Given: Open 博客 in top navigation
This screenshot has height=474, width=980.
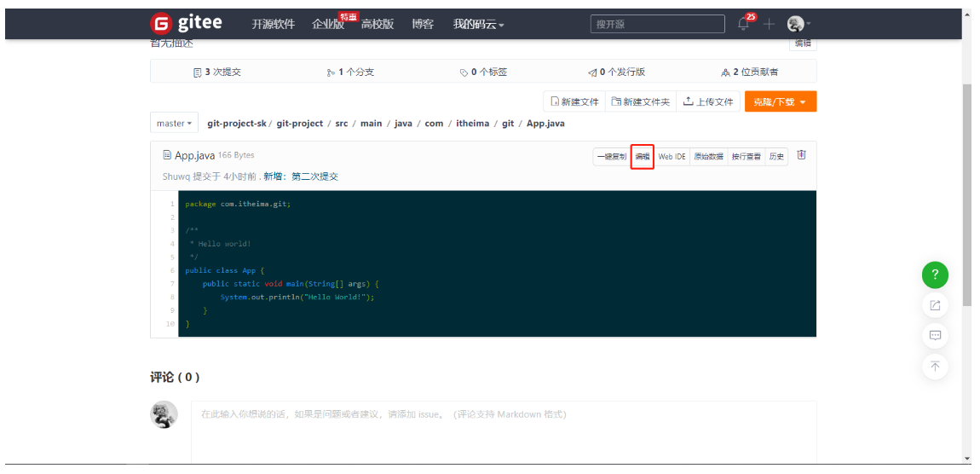Looking at the screenshot, I should 423,25.
